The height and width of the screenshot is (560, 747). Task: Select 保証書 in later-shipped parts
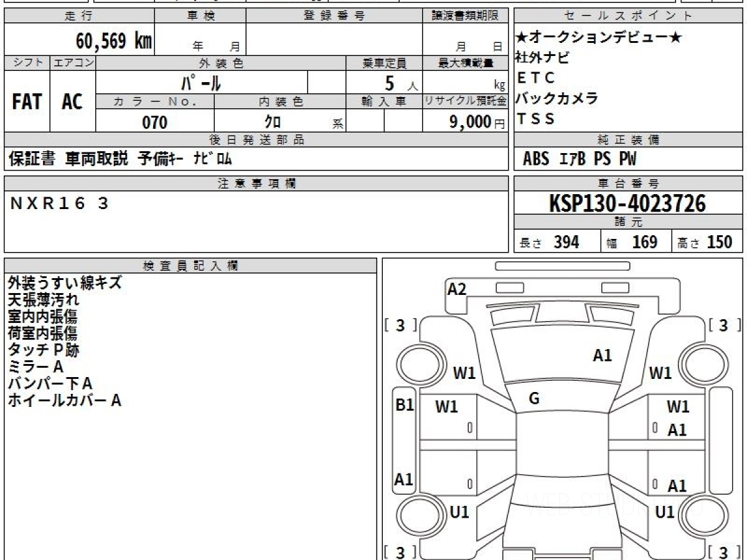click(x=32, y=159)
